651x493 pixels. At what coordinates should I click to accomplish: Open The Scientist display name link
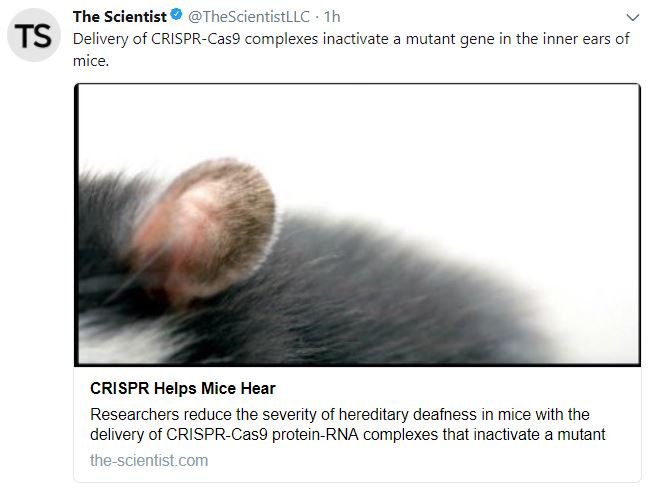tap(120, 17)
